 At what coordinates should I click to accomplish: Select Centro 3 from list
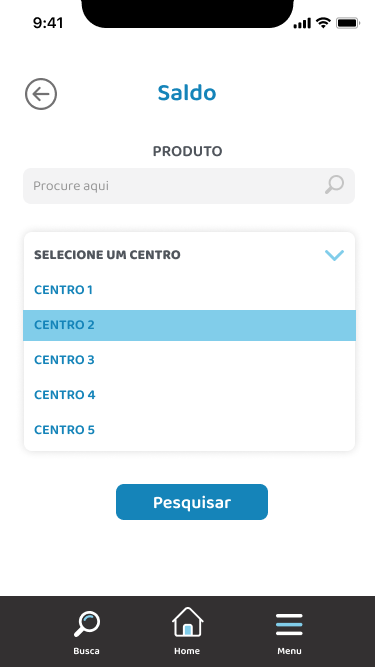pos(189,360)
